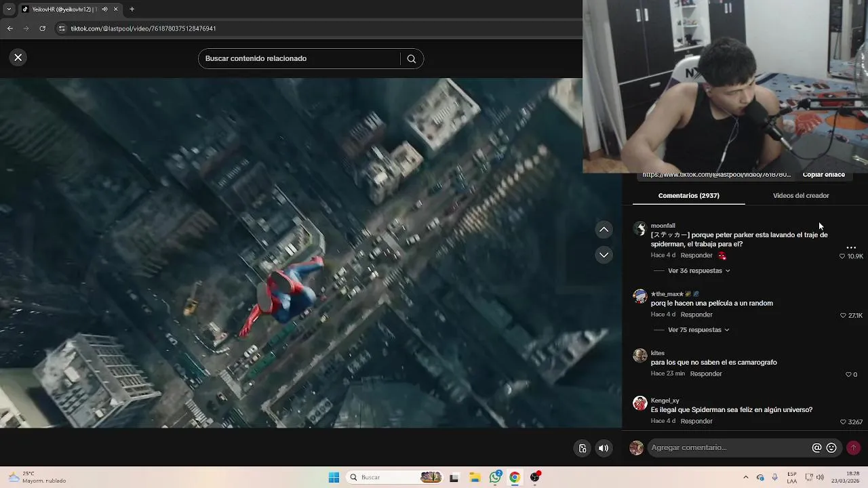Screen dimensions: 868x488
Task: Click the @ mention icon in comment box
Action: pos(817,448)
